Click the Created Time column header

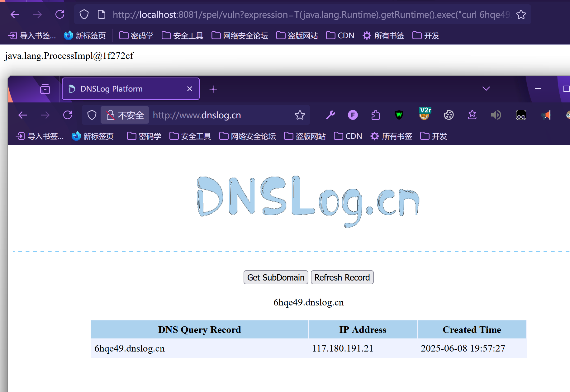(x=472, y=329)
